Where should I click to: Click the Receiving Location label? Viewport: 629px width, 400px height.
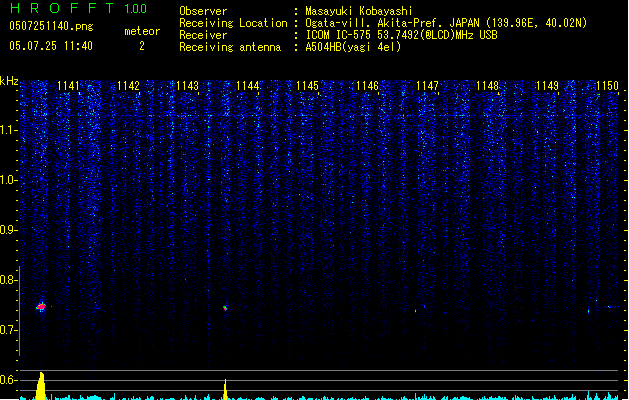(233, 23)
